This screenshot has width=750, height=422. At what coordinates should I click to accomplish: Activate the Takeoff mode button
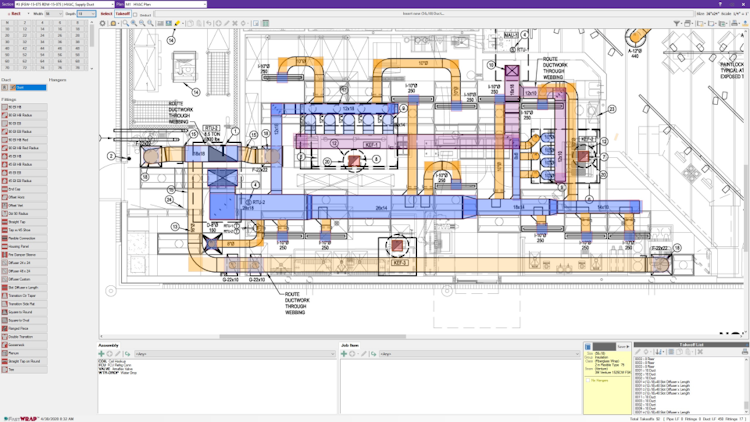click(123, 14)
